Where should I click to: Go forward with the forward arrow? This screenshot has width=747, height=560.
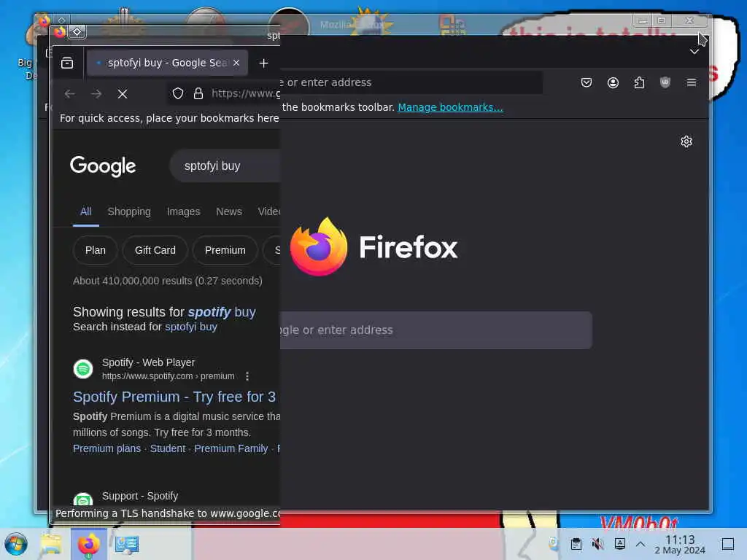click(x=96, y=94)
